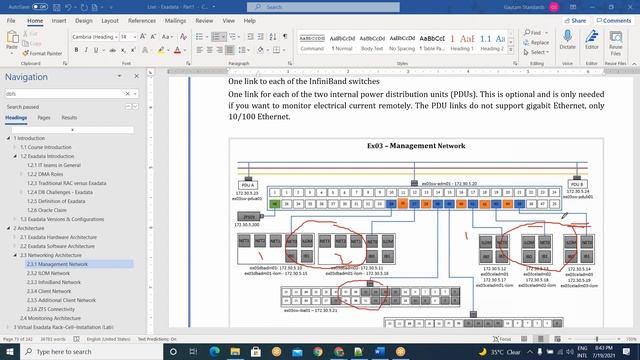The width and height of the screenshot is (640, 360).
Task: Toggle the AutoSave switch
Action: coord(40,7)
